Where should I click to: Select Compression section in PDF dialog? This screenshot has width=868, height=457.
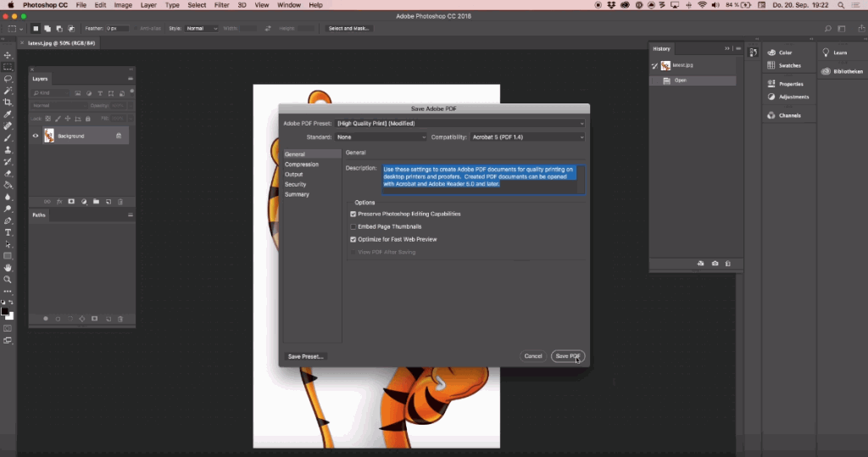[302, 164]
